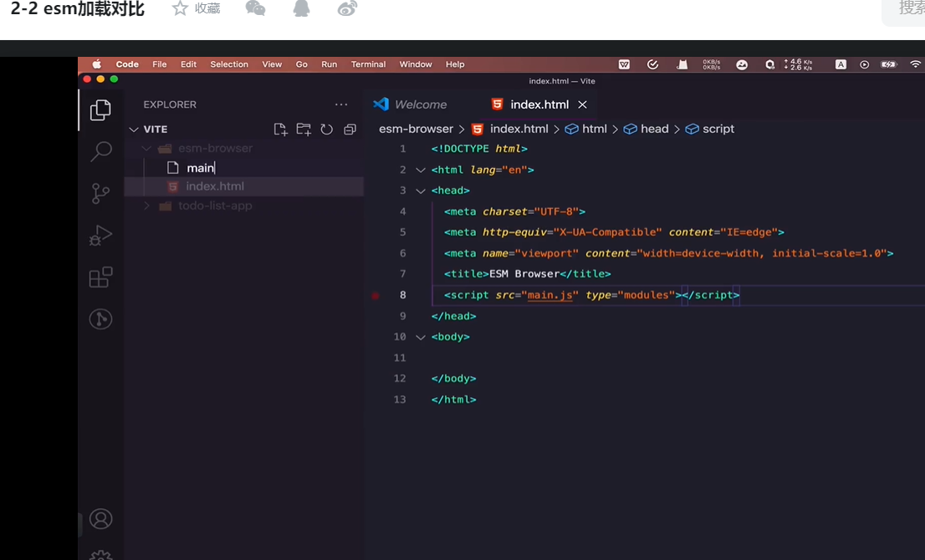Viewport: 925px width, 560px height.
Task: Refresh the Explorer file tree
Action: pyautogui.click(x=327, y=130)
